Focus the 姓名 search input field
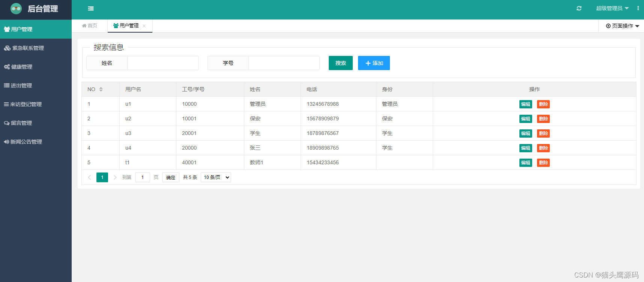Screen dimensions: 644x282 coord(163,63)
